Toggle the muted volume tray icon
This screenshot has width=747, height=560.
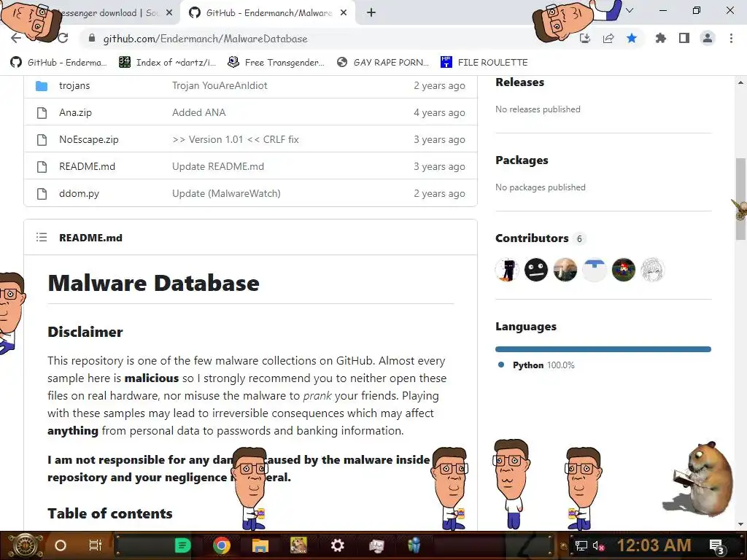[598, 546]
